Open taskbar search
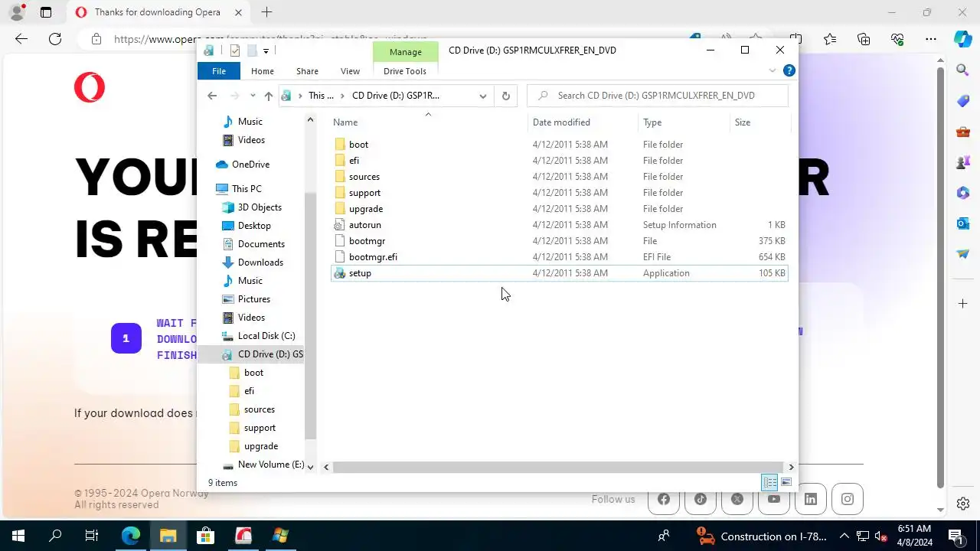 pyautogui.click(x=55, y=536)
